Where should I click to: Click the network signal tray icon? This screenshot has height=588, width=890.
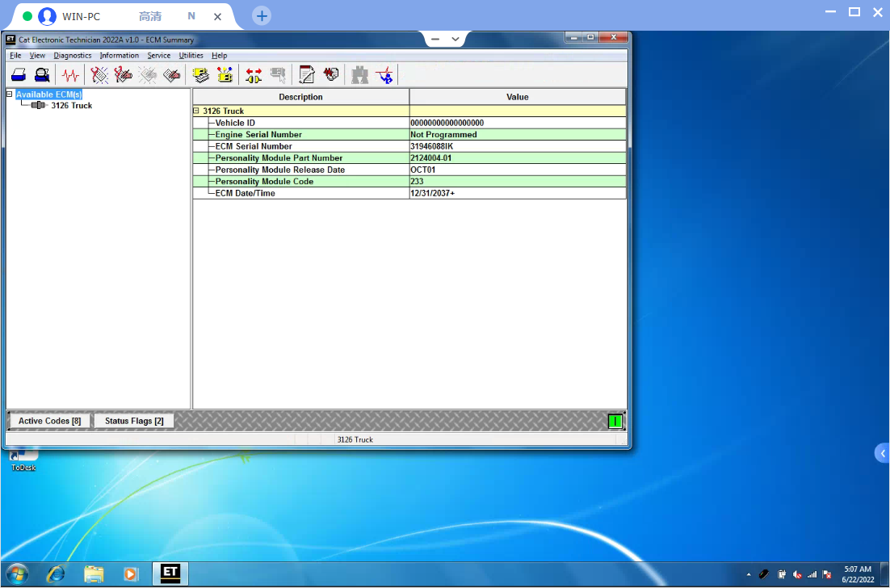pos(812,574)
